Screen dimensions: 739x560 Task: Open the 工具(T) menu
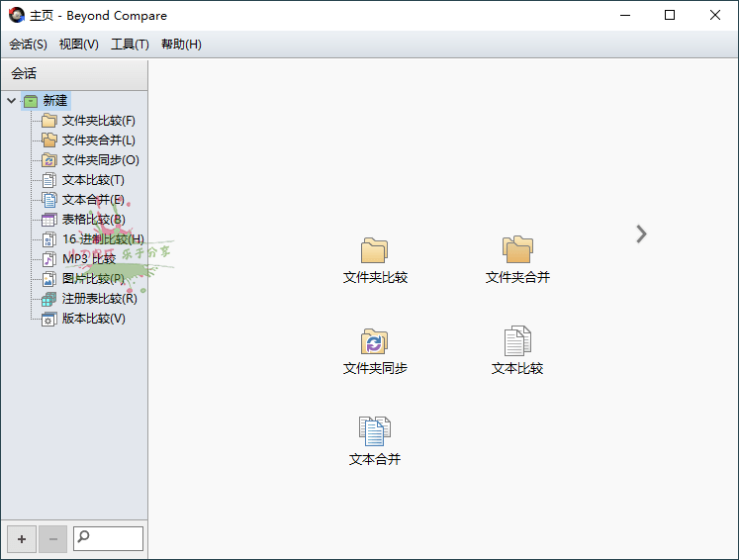130,45
